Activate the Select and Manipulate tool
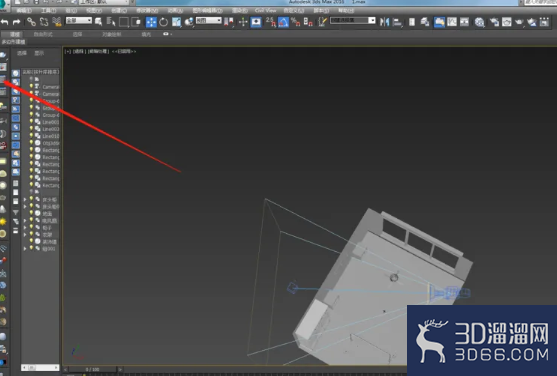Image resolution: width=557 pixels, height=376 pixels. [243, 22]
